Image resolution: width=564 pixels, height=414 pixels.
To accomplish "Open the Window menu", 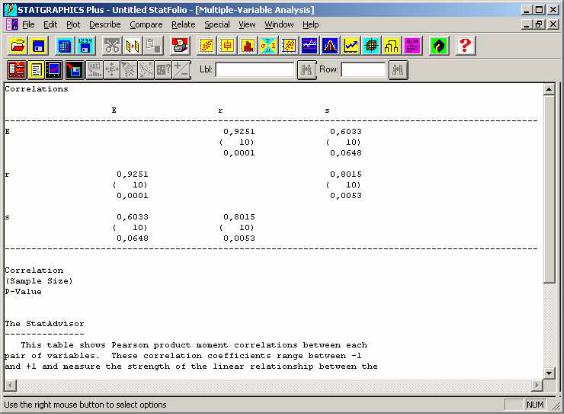I will click(x=279, y=24).
